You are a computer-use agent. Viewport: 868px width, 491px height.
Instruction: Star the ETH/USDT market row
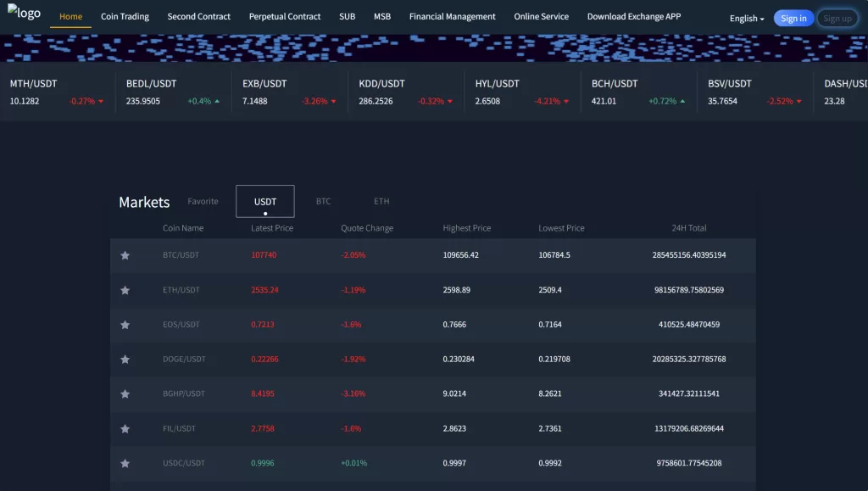pos(125,290)
